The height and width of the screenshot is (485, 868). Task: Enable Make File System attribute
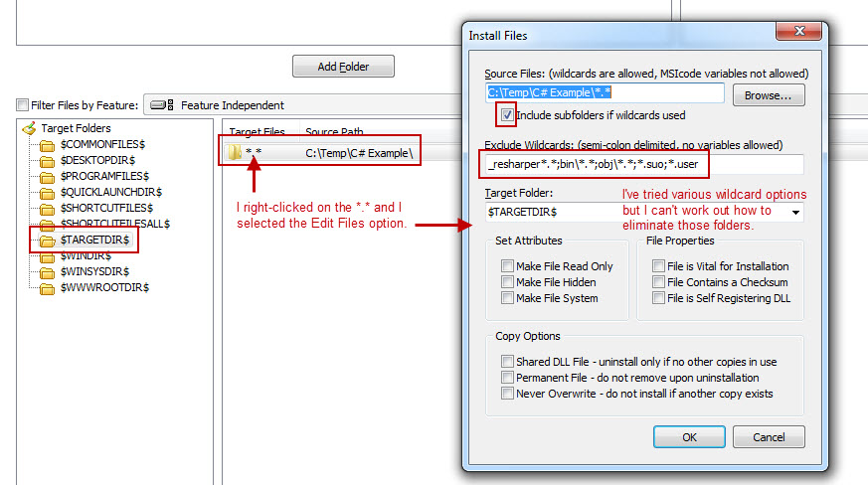click(x=507, y=298)
